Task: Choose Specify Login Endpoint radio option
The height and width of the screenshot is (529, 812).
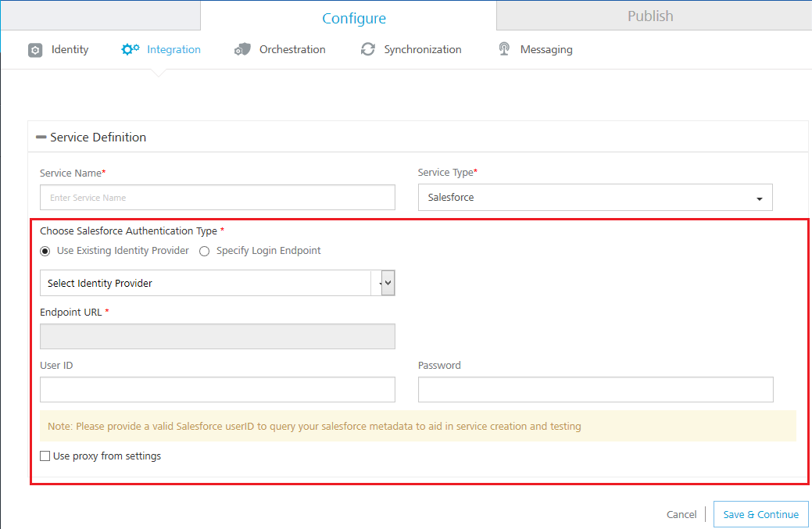Action: [205, 251]
